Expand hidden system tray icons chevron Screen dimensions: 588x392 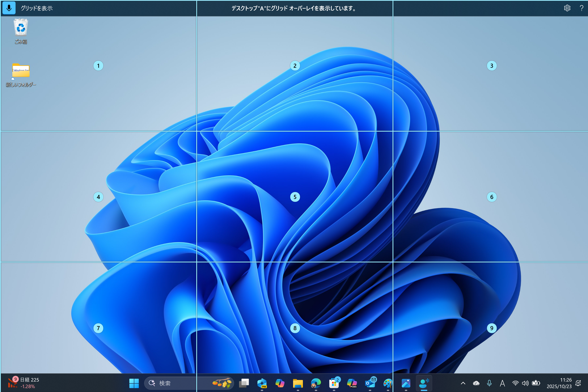(463, 383)
